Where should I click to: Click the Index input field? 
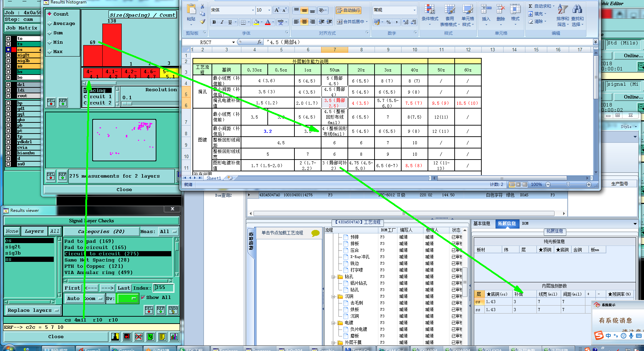(x=163, y=288)
